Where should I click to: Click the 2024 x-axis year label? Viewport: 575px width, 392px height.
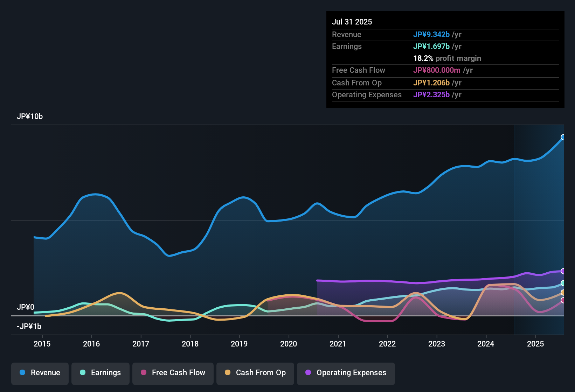coord(486,344)
